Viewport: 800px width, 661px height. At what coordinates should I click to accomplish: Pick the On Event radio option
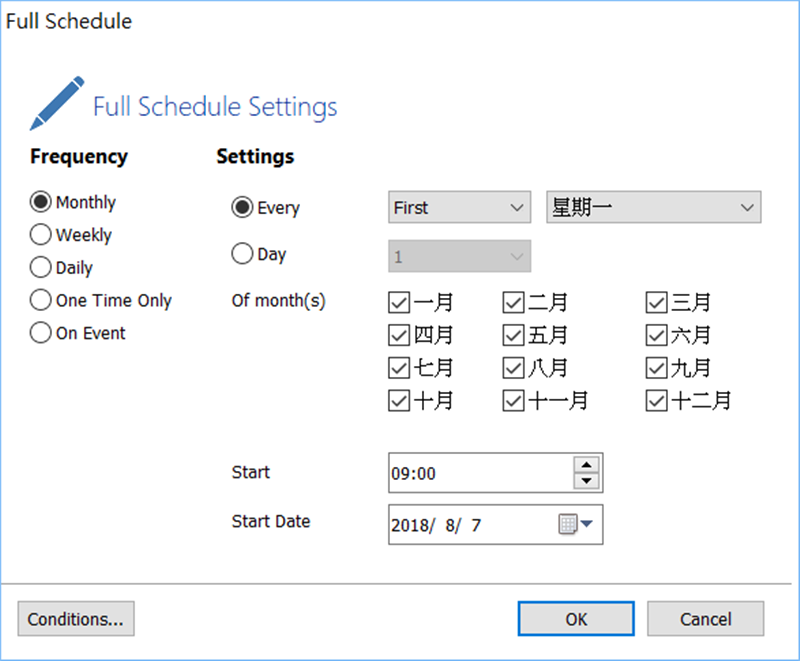pos(41,333)
